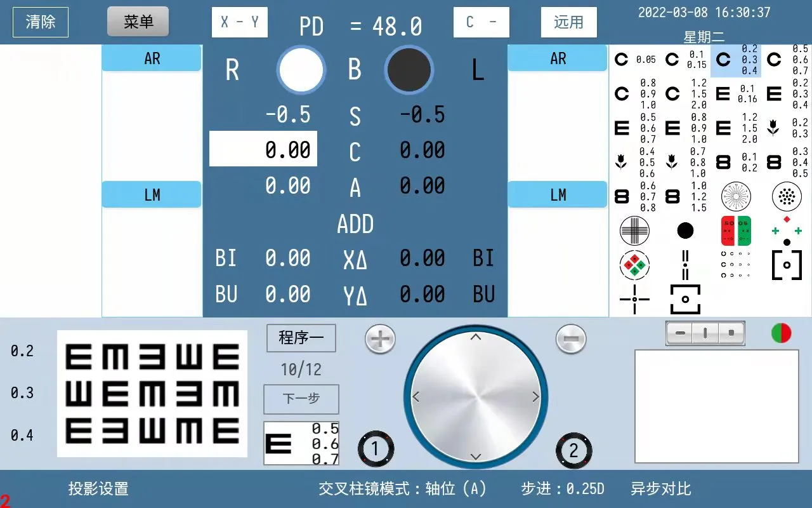The width and height of the screenshot is (812, 508).
Task: Click the 下一步 next step button
Action: pos(301,399)
